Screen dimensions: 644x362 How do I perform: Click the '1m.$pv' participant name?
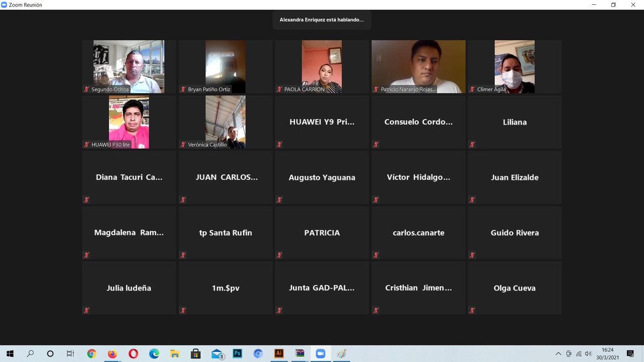click(225, 287)
